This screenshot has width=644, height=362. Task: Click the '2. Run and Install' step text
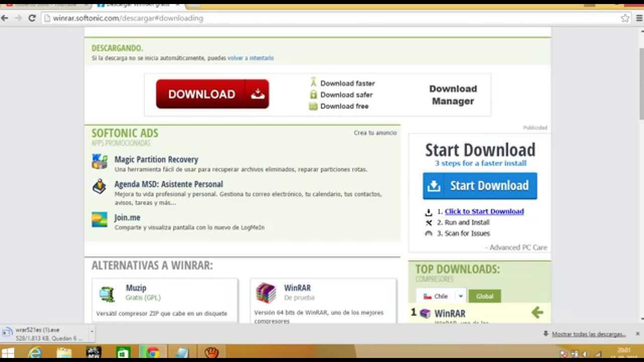pos(463,222)
